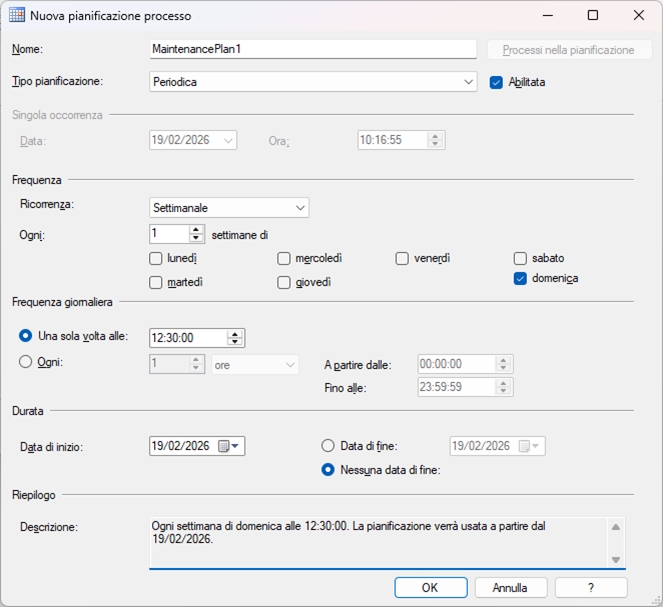Image resolution: width=663 pixels, height=607 pixels.
Task: Increase the weekly recurrence interval spinner
Action: click(196, 229)
